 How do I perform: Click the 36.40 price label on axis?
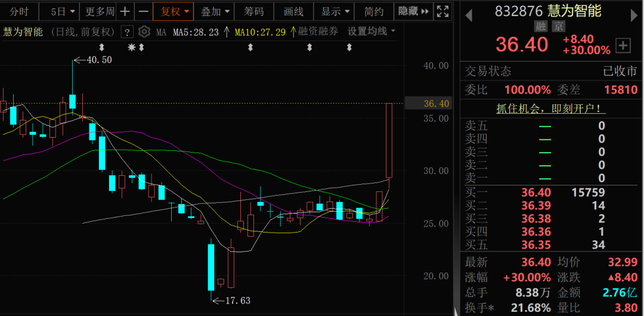428,104
